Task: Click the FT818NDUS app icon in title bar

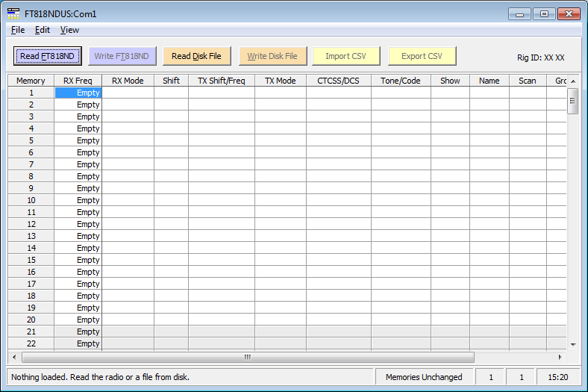Action: tap(13, 13)
